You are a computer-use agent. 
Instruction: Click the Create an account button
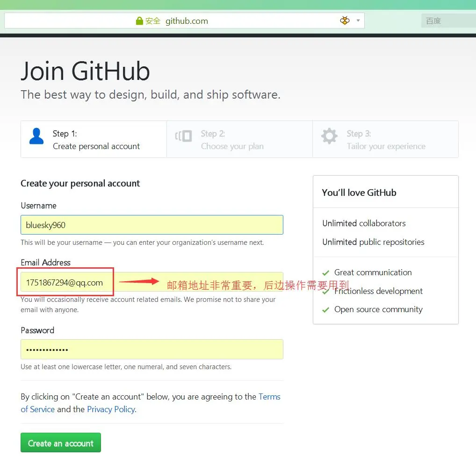61,443
